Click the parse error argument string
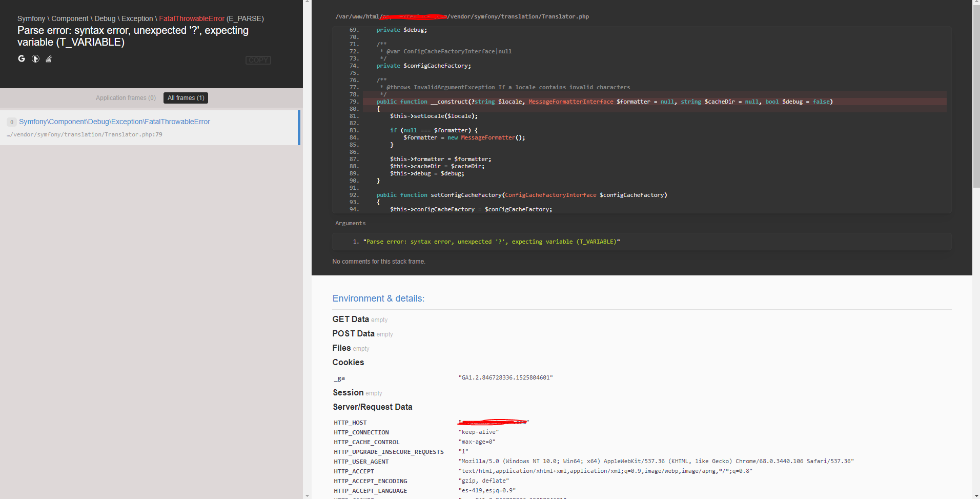 point(492,242)
